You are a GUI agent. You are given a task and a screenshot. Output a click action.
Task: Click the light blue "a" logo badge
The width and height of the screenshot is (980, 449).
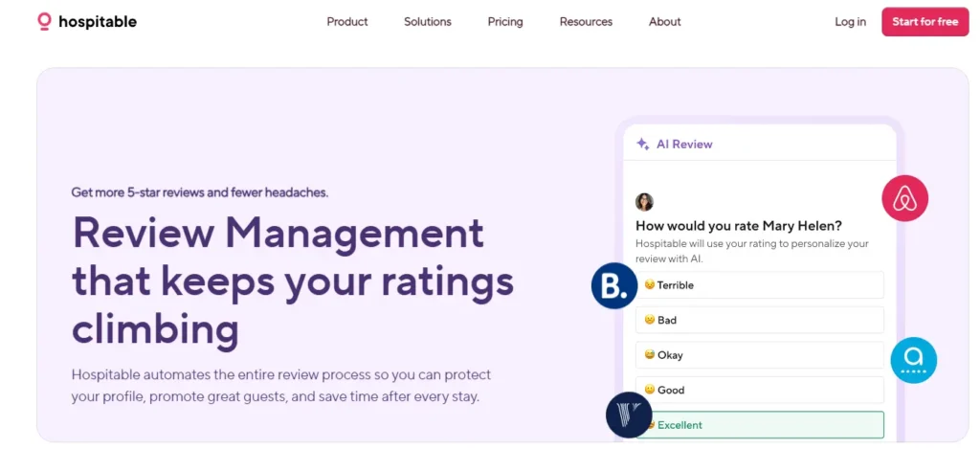pos(913,361)
